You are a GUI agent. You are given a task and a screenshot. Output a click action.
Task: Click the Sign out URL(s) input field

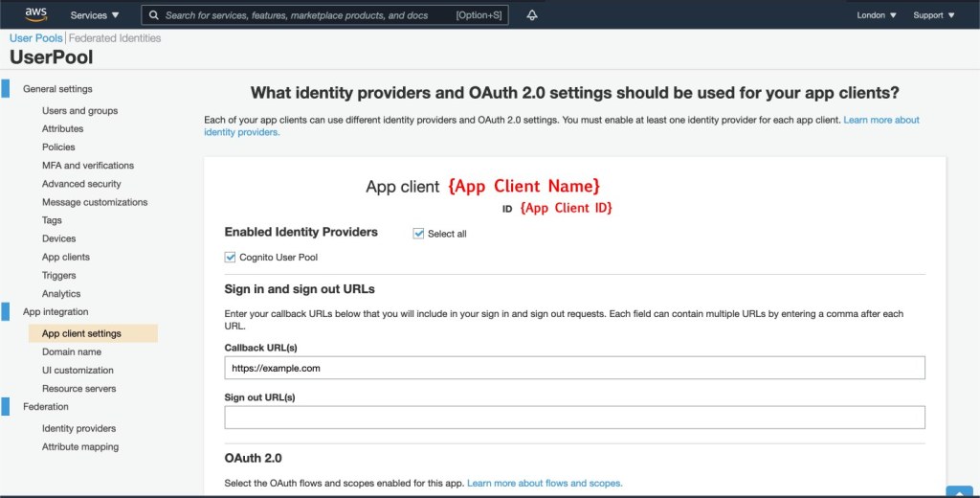(x=574, y=418)
